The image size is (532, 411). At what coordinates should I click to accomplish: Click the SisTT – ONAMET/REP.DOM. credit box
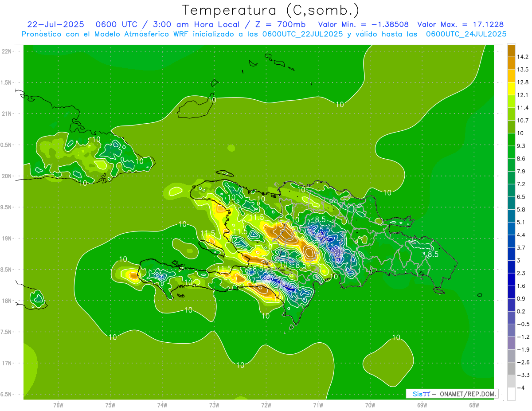452,394
